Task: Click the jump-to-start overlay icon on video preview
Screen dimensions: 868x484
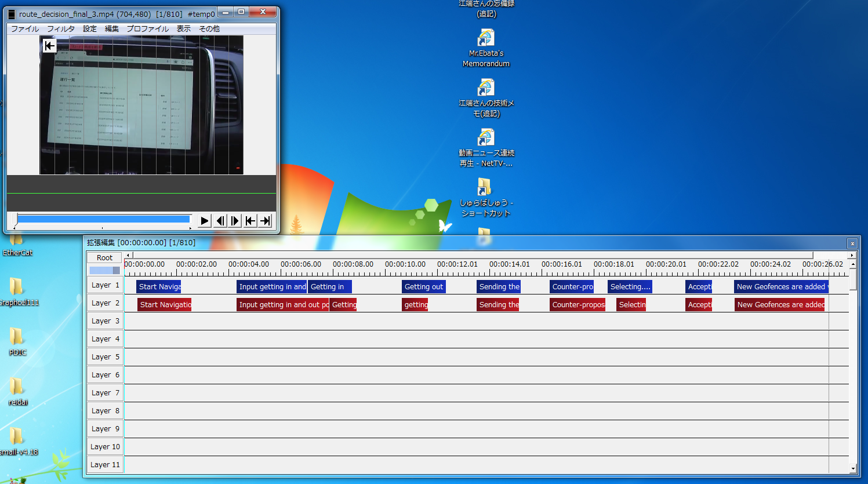Action: pyautogui.click(x=50, y=46)
